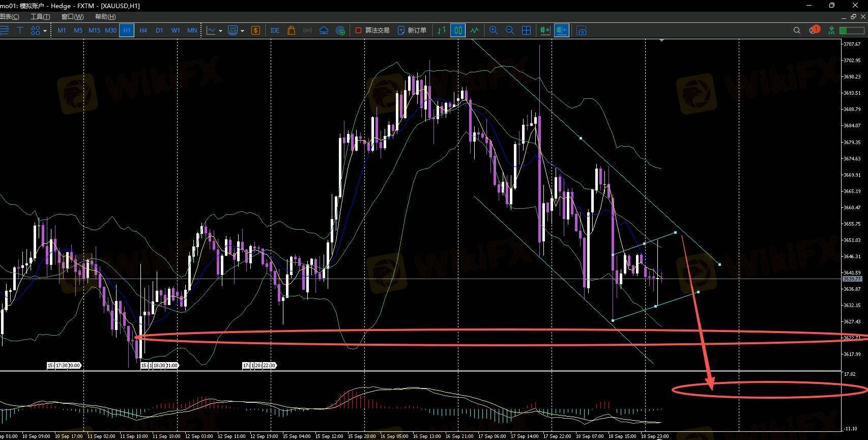
Task: Toggle algo trading (算法交易) button
Action: (x=372, y=31)
